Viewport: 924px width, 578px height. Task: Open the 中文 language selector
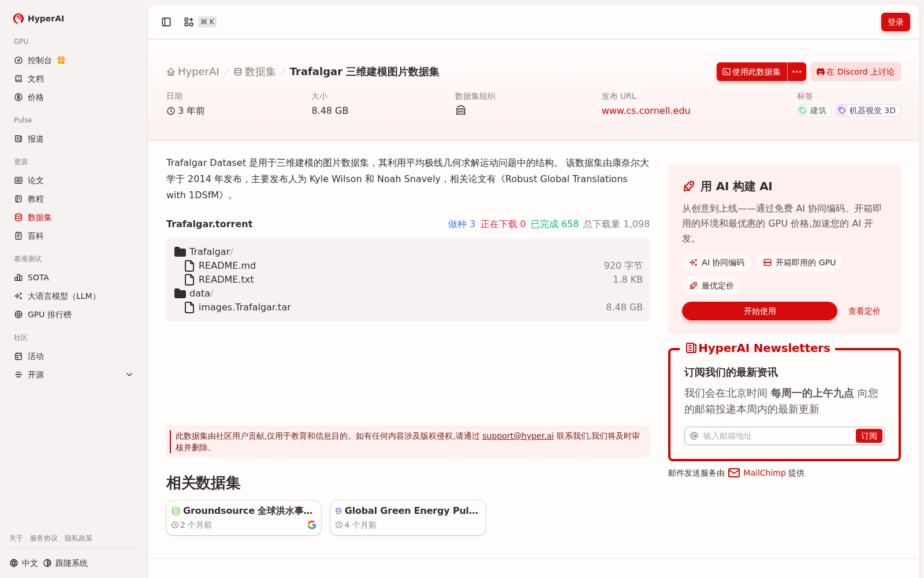point(24,563)
